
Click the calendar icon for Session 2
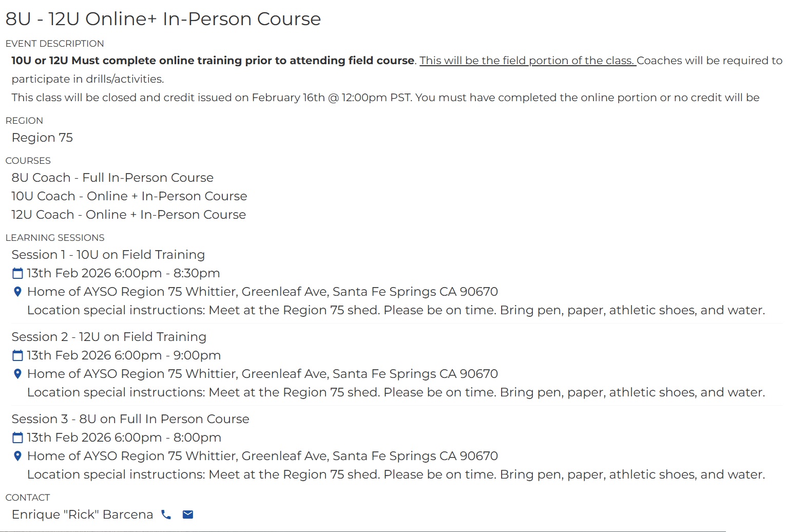point(17,355)
